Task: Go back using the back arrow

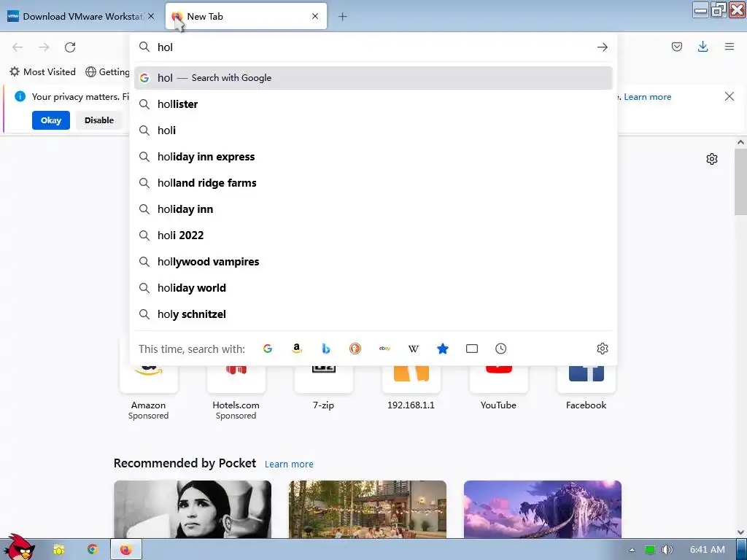Action: [x=18, y=47]
